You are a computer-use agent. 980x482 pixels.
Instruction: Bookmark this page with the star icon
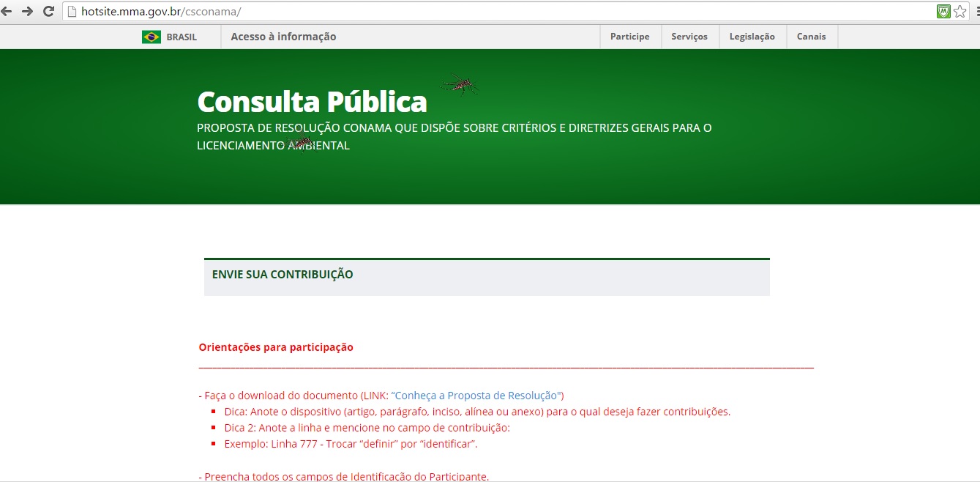click(960, 12)
